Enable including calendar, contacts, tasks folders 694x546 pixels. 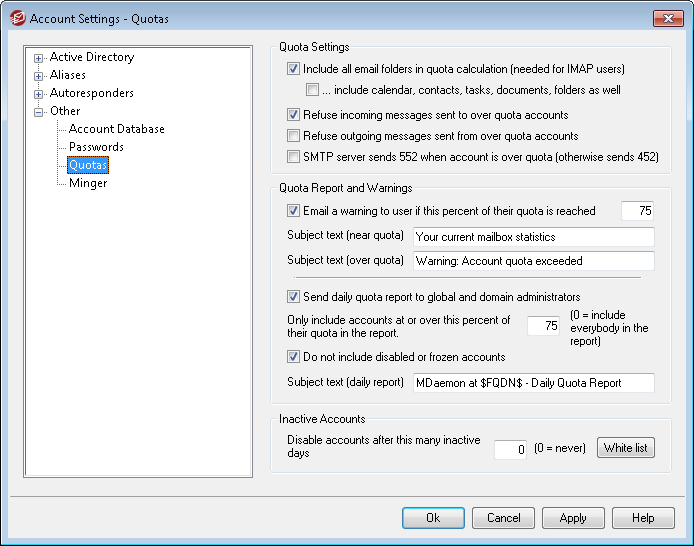313,90
